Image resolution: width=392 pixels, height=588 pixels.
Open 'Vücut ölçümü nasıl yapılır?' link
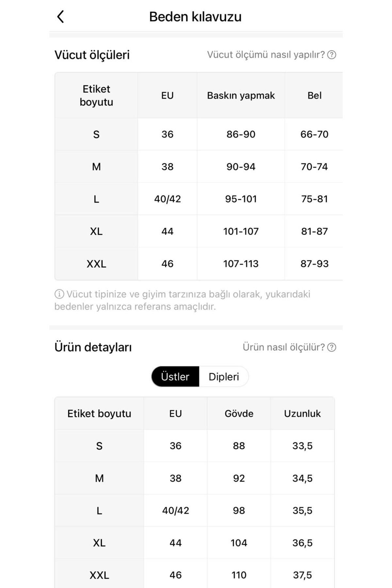(266, 55)
